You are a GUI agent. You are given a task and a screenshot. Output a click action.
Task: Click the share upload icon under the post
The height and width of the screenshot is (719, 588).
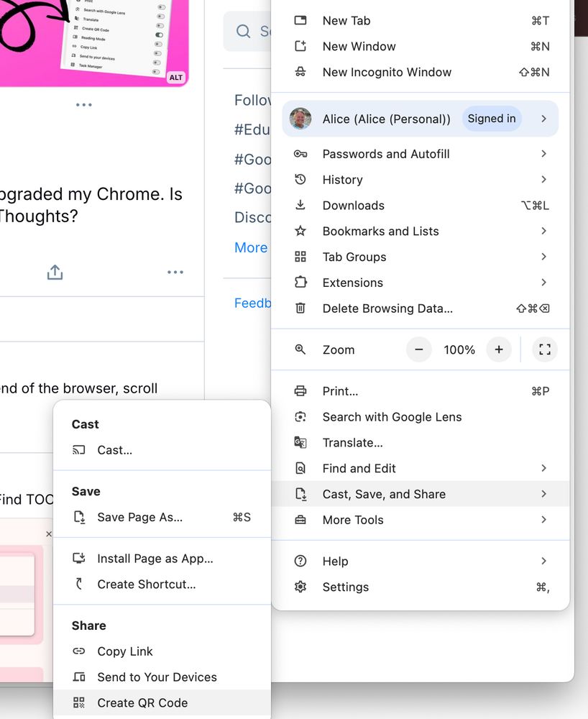(x=55, y=272)
